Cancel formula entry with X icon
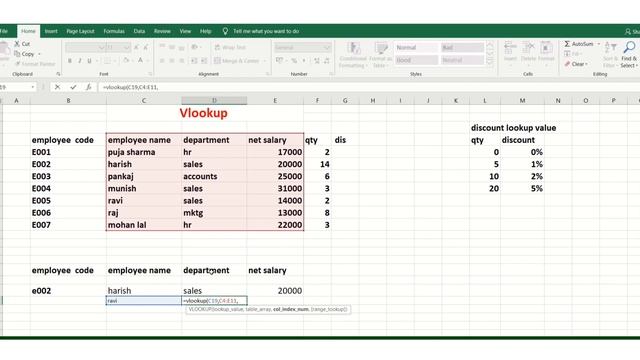 (x=57, y=87)
